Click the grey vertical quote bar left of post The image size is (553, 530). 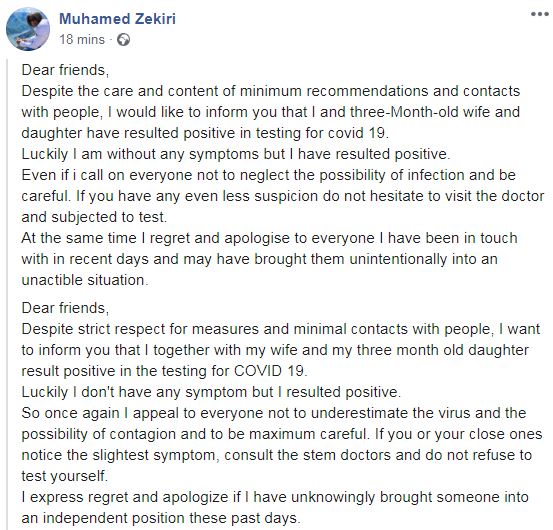[7, 294]
